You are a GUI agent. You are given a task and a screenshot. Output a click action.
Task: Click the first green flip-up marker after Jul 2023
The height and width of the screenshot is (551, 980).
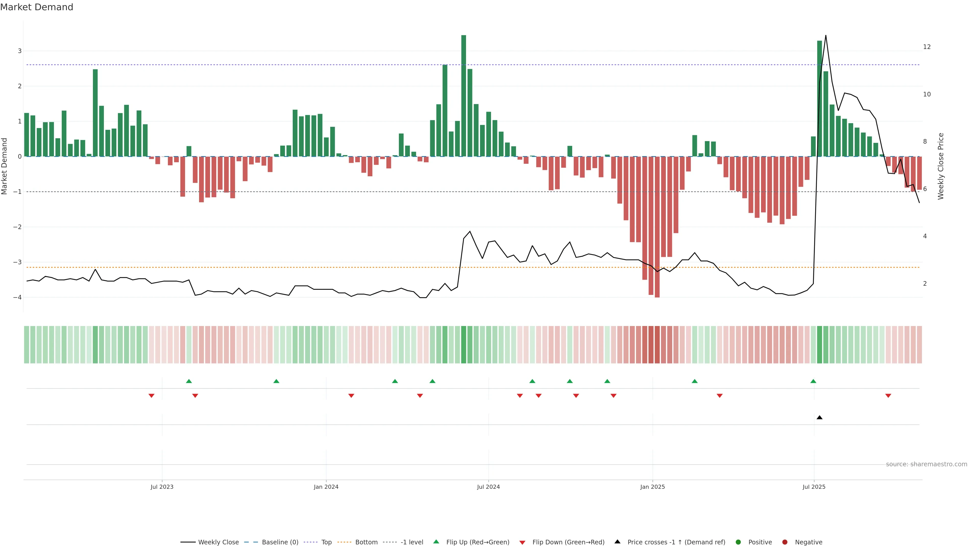click(x=189, y=381)
